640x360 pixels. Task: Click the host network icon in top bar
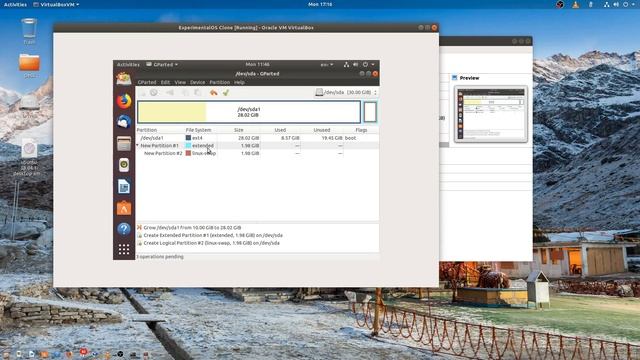(x=607, y=4)
